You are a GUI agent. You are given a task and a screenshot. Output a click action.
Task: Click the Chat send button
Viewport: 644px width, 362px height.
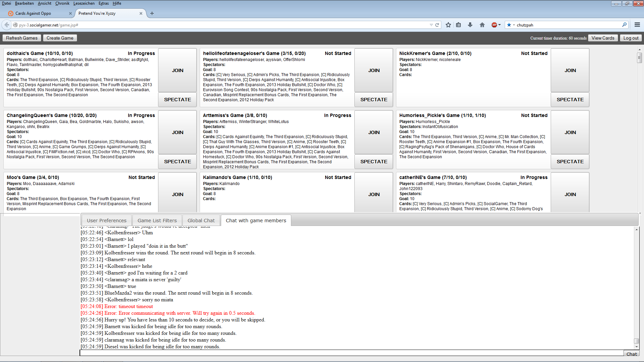point(631,354)
